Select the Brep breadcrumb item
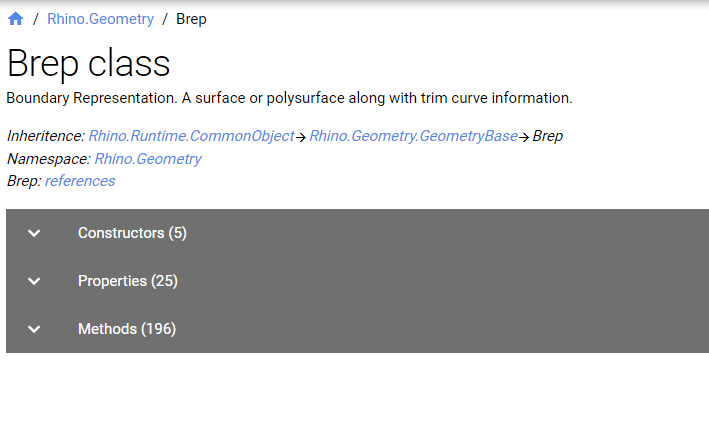This screenshot has height=430, width=709. pos(191,19)
